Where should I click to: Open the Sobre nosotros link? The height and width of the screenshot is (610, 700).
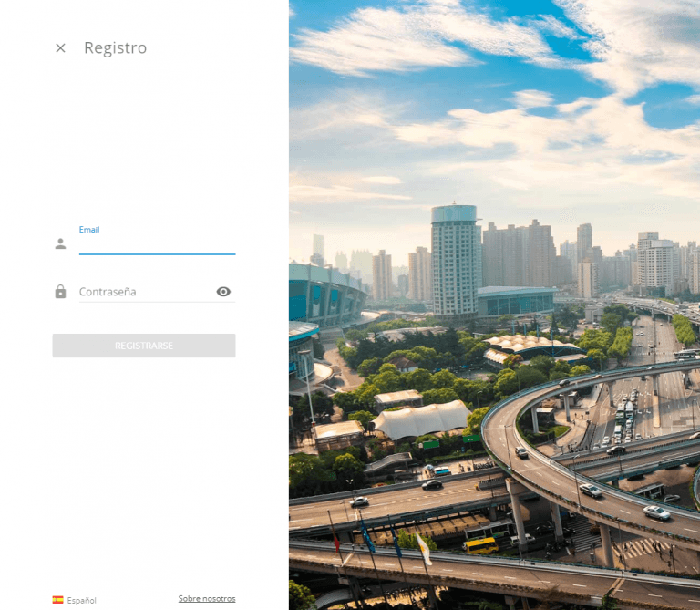(207, 598)
